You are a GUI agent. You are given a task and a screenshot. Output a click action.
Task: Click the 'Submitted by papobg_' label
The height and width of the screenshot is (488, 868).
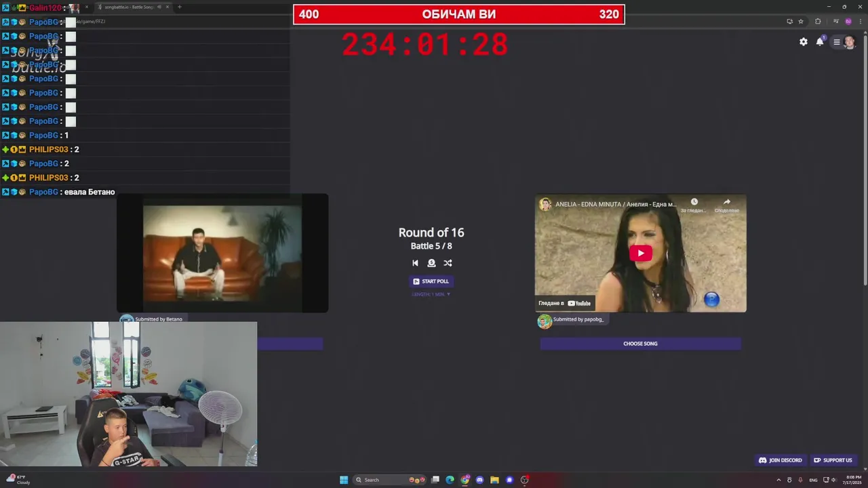[578, 319]
